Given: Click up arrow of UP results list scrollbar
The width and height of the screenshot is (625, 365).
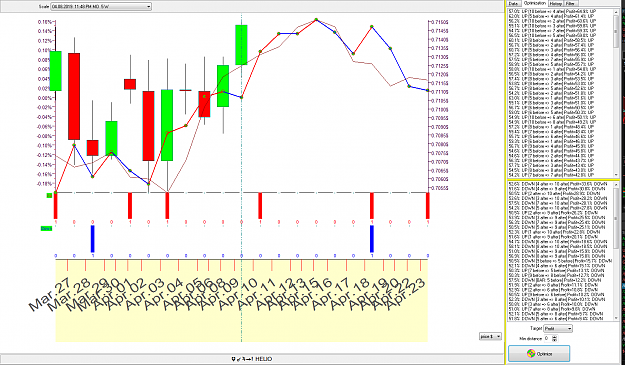Looking at the screenshot, I should (617, 12).
